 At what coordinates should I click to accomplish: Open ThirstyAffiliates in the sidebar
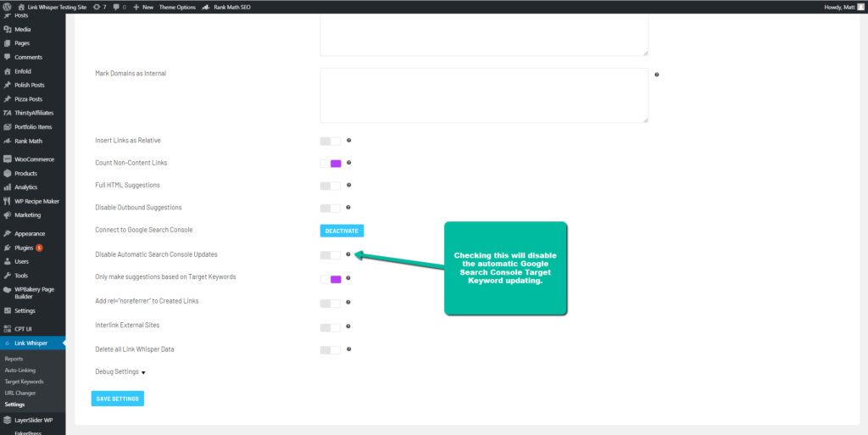click(33, 113)
